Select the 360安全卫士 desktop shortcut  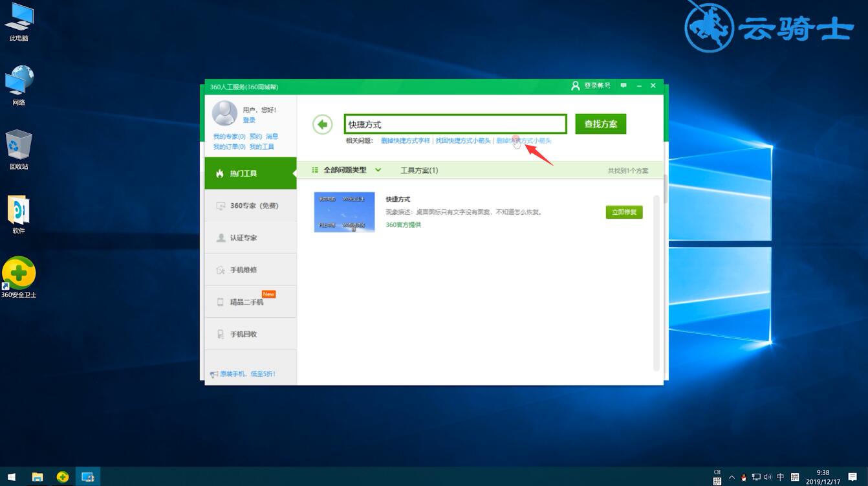(19, 278)
